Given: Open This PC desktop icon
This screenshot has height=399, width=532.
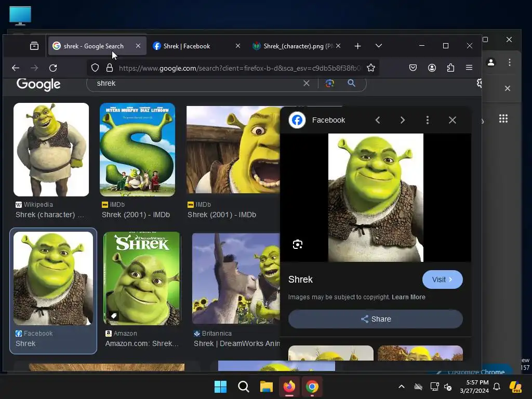Looking at the screenshot, I should point(20,16).
